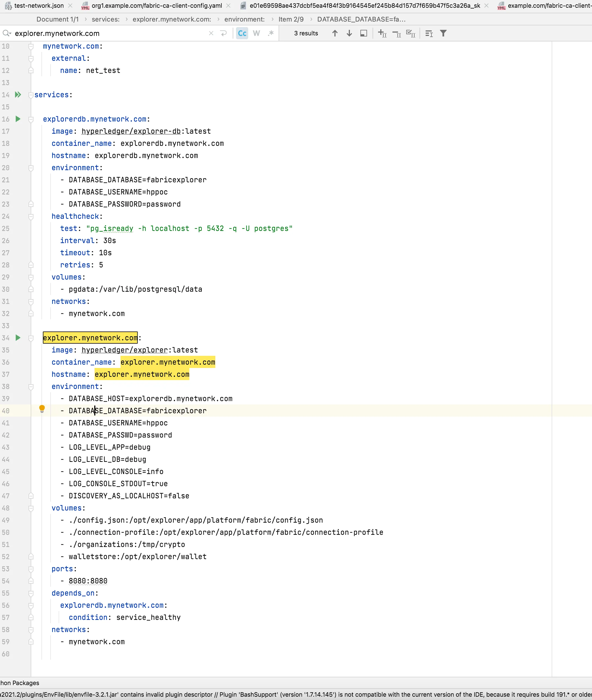This screenshot has width=592, height=700.
Task: Collapse the healthcheck block fold marker
Action: point(31,217)
